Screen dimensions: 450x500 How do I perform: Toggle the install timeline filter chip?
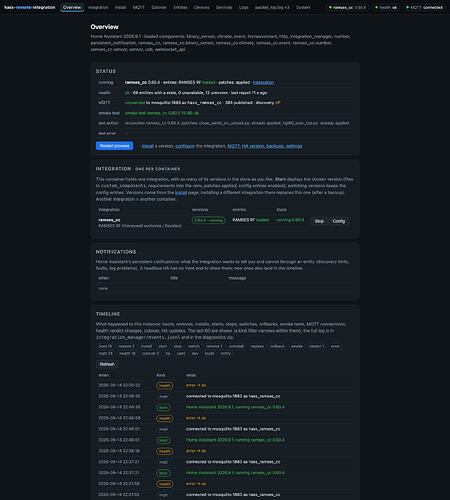(x=146, y=346)
